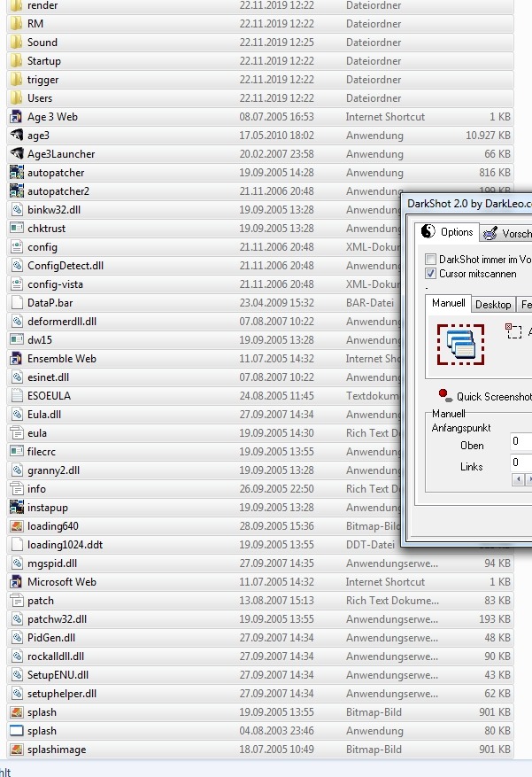
Task: Click the date 17.05.2010 18:02
Action: [277, 136]
